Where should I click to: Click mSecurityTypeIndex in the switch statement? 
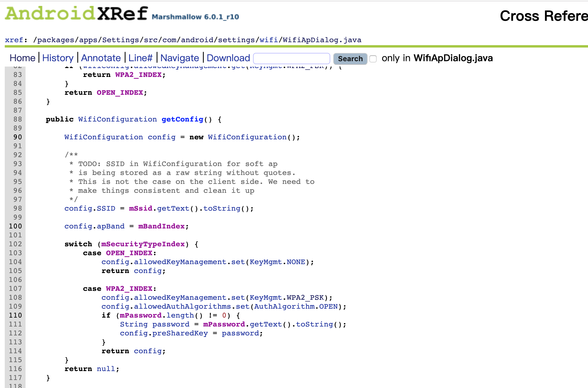pyautogui.click(x=143, y=244)
